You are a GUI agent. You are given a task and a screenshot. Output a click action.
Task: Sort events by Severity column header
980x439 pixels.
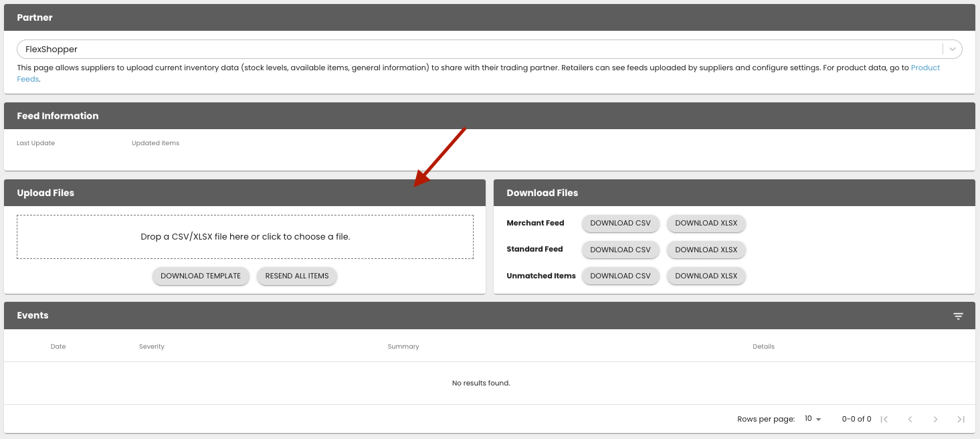(152, 347)
